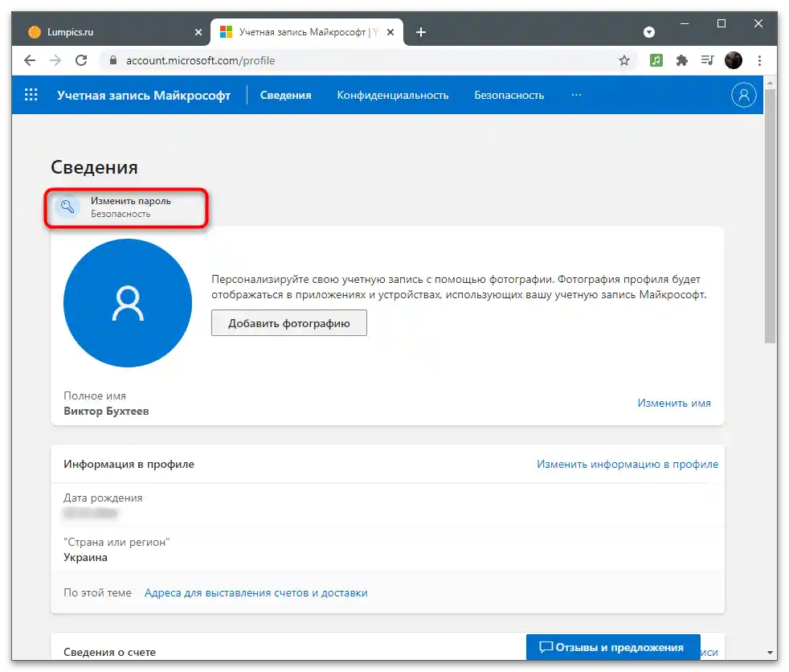
Task: Click the Сведения о счете heading
Action: click(x=109, y=653)
